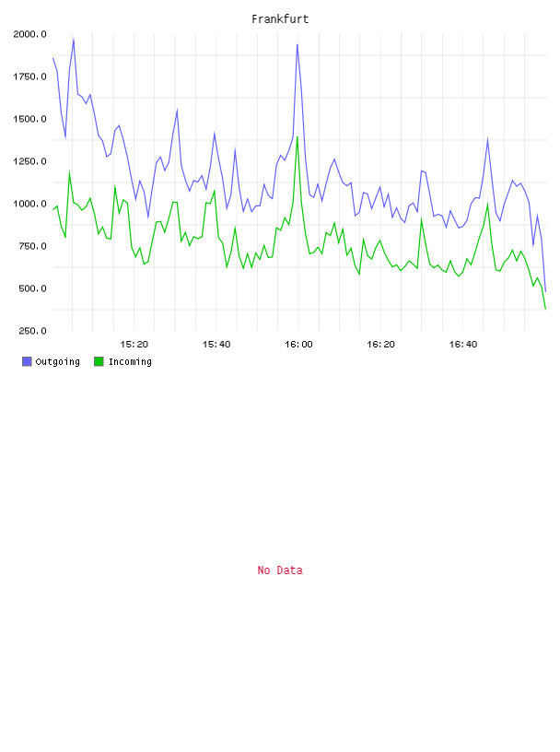Click the 1000.0 y-axis label
This screenshot has height=752, width=560.
pos(29,204)
